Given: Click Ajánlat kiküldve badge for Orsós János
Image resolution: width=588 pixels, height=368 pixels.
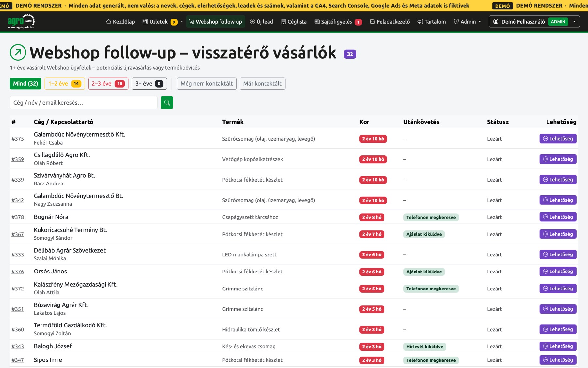Looking at the screenshot, I should [424, 272].
